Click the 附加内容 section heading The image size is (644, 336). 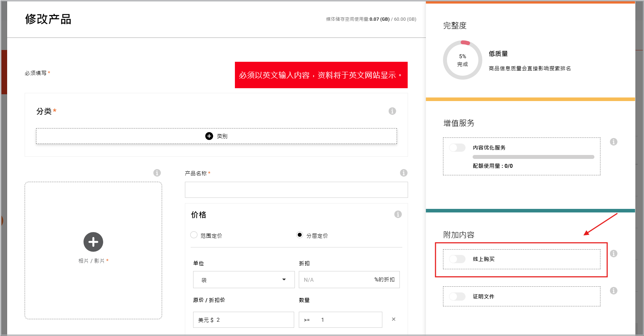(x=459, y=235)
